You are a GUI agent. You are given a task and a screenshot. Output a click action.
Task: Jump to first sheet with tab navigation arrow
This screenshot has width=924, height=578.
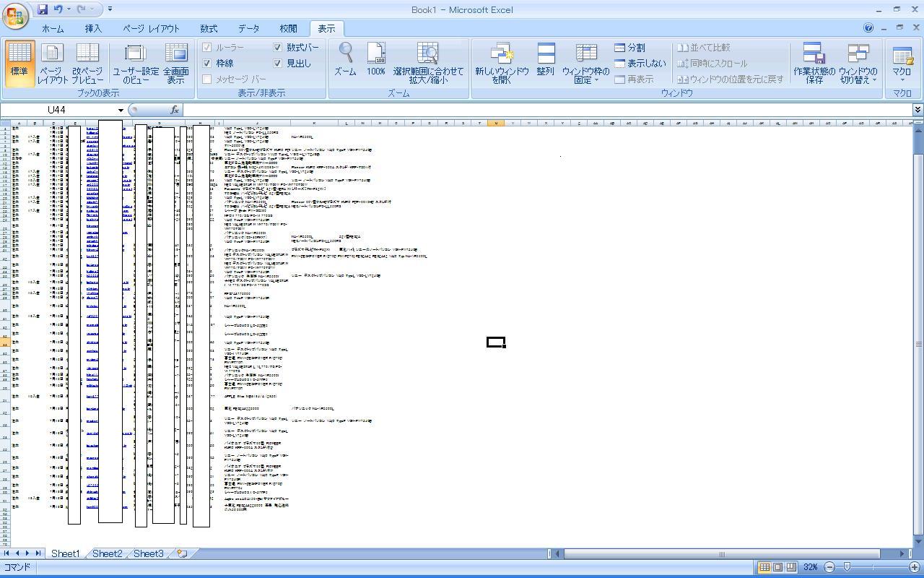[7, 553]
